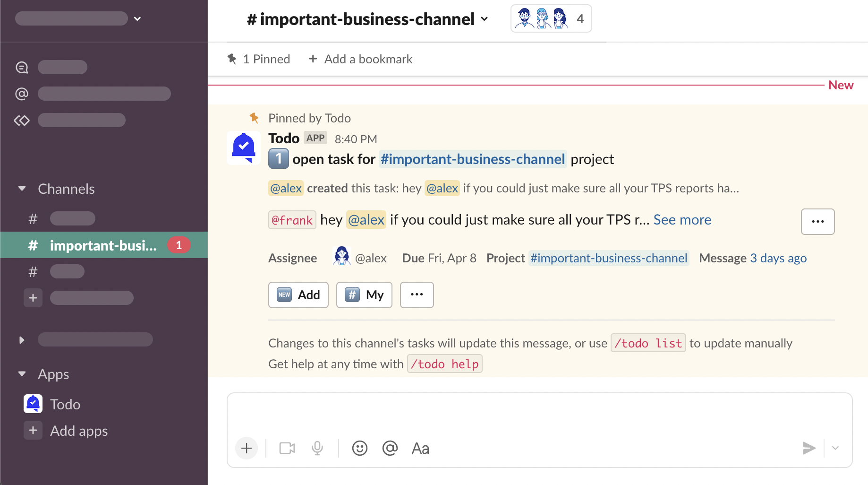Open threads icon in sidebar
Screen dimensions: 868x485
pyautogui.click(x=22, y=68)
